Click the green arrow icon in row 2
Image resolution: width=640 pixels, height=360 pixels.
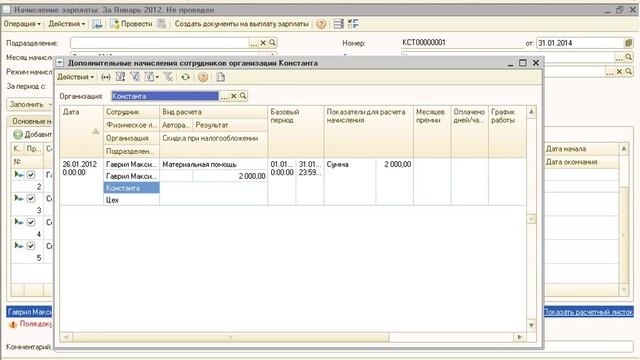pyautogui.click(x=18, y=175)
